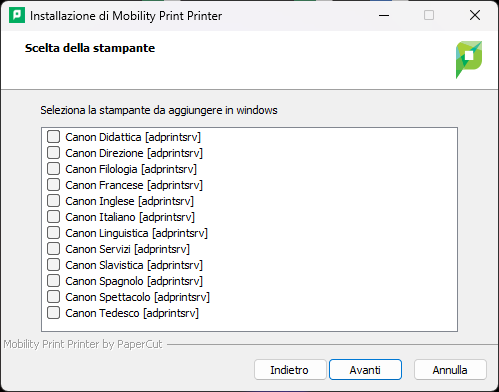This screenshot has width=499, height=392.
Task: Select the Canon Inglese checkbox
Action: click(x=53, y=201)
